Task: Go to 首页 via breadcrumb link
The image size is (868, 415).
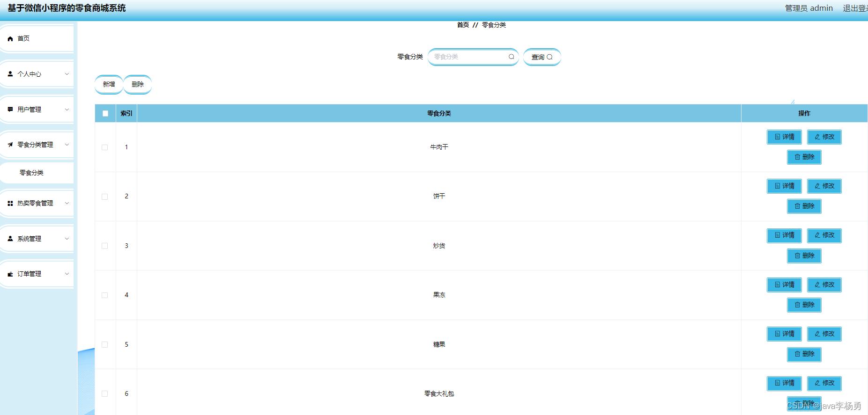Action: click(463, 25)
